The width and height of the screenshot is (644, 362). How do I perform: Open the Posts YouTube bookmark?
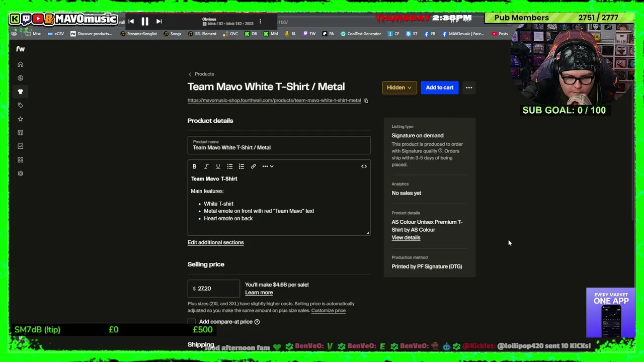tap(500, 34)
